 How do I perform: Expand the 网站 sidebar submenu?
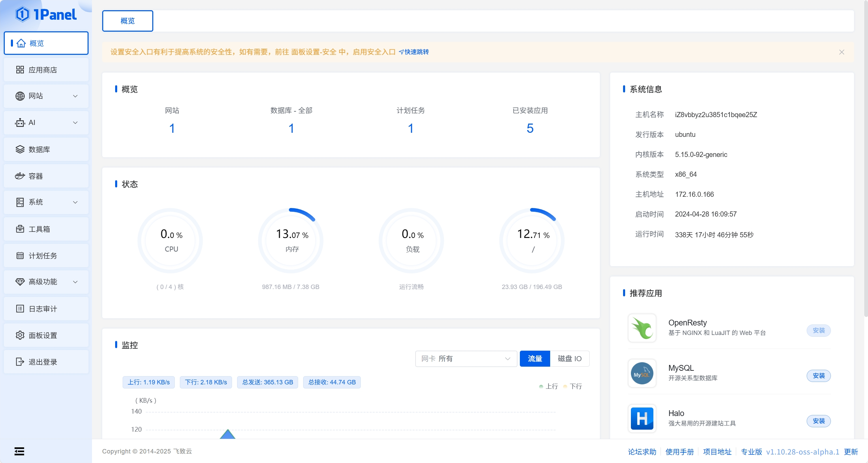[75, 96]
